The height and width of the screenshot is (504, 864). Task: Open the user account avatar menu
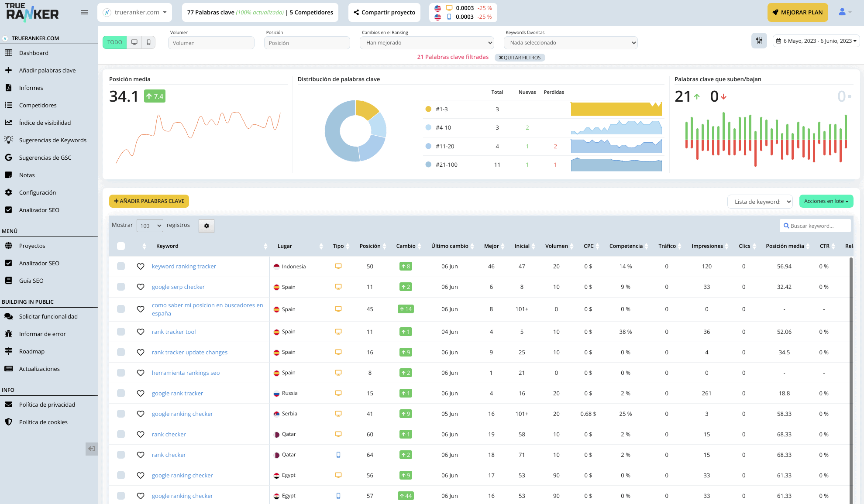pos(845,12)
